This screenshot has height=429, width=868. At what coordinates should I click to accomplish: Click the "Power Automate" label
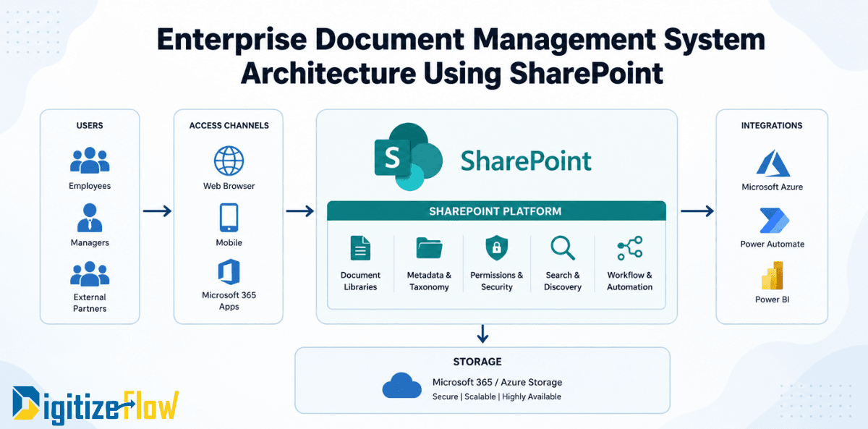point(772,244)
